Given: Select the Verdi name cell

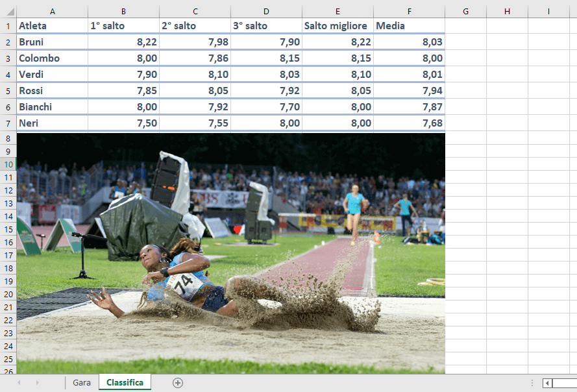Looking at the screenshot, I should tap(53, 75).
